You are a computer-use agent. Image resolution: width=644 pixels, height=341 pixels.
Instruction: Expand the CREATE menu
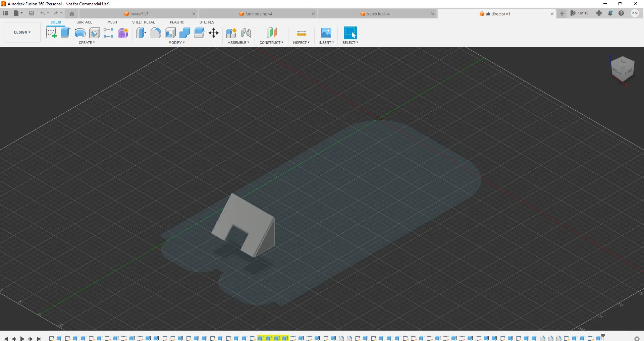87,43
